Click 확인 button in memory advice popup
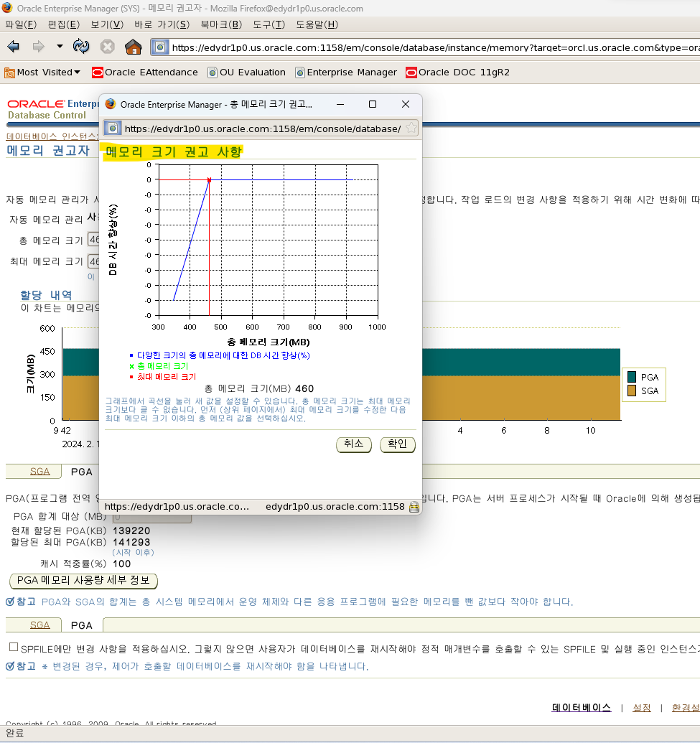 coord(397,444)
